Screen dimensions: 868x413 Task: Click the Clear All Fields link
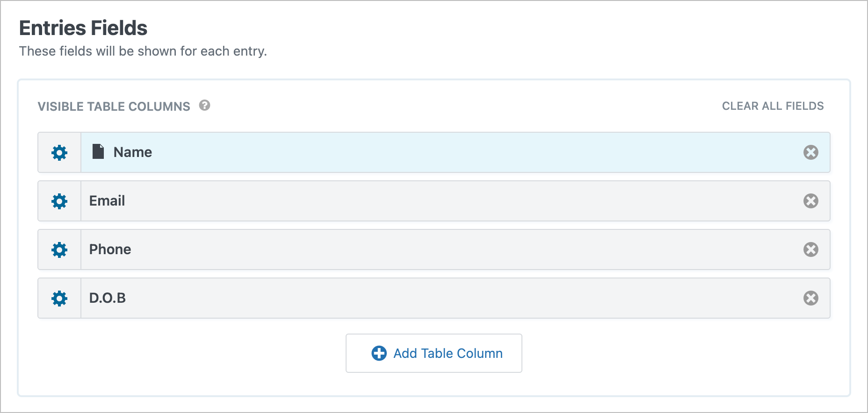(772, 106)
